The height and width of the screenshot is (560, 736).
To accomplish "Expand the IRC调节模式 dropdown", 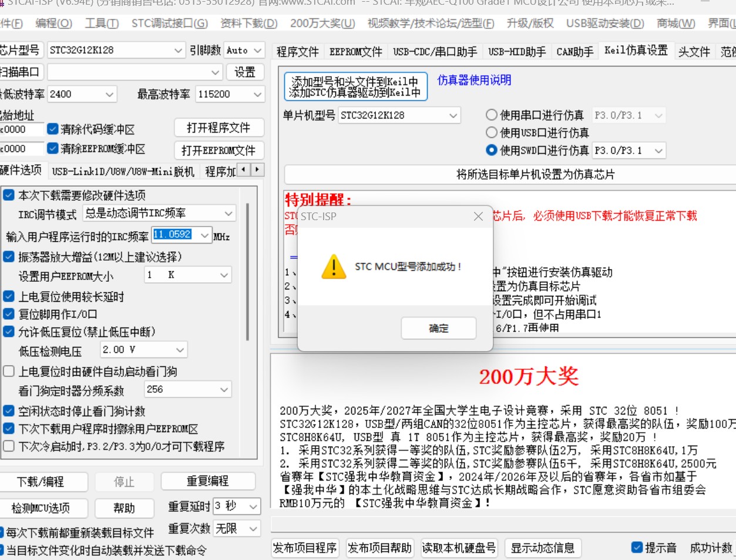I will click(228, 213).
